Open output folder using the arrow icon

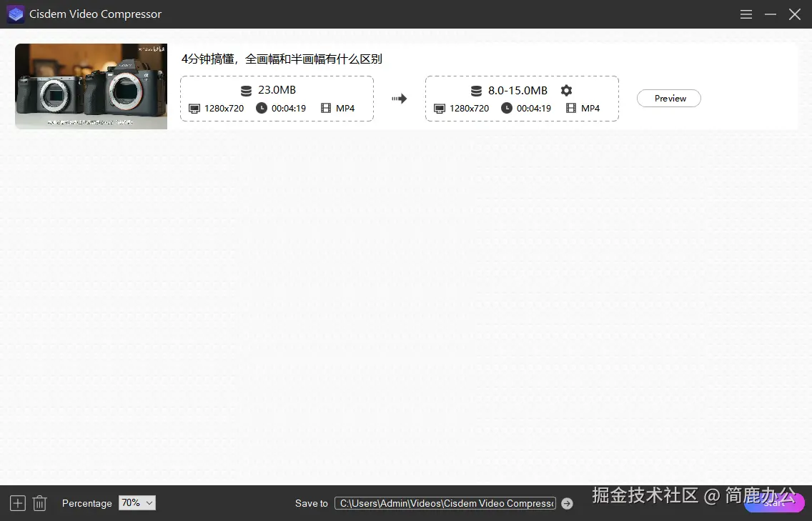(x=567, y=503)
